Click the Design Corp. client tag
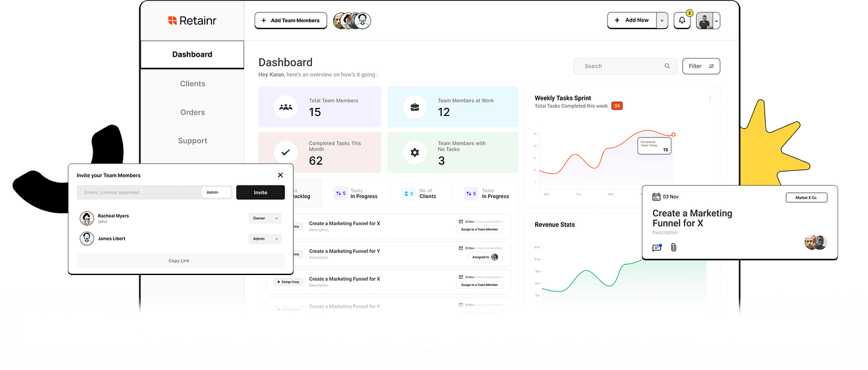This screenshot has width=868, height=370. pyautogui.click(x=287, y=282)
